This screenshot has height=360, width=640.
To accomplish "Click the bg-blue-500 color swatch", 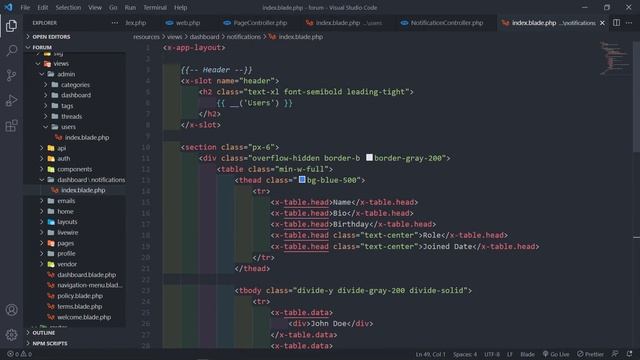I will coord(302,180).
